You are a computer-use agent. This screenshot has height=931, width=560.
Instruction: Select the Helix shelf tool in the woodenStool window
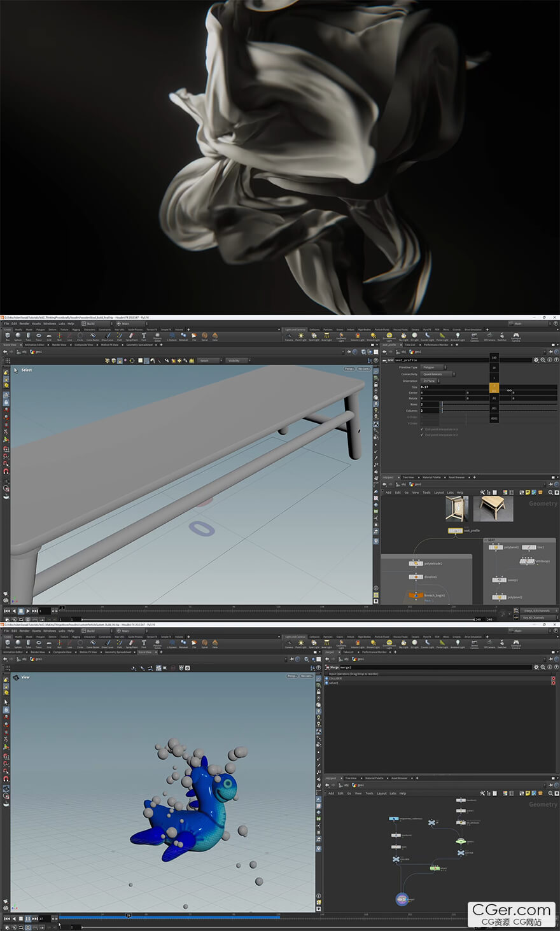[x=214, y=337]
